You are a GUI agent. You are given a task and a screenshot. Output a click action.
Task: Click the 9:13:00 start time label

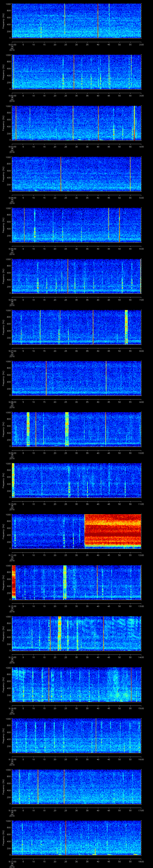[x=12, y=657]
